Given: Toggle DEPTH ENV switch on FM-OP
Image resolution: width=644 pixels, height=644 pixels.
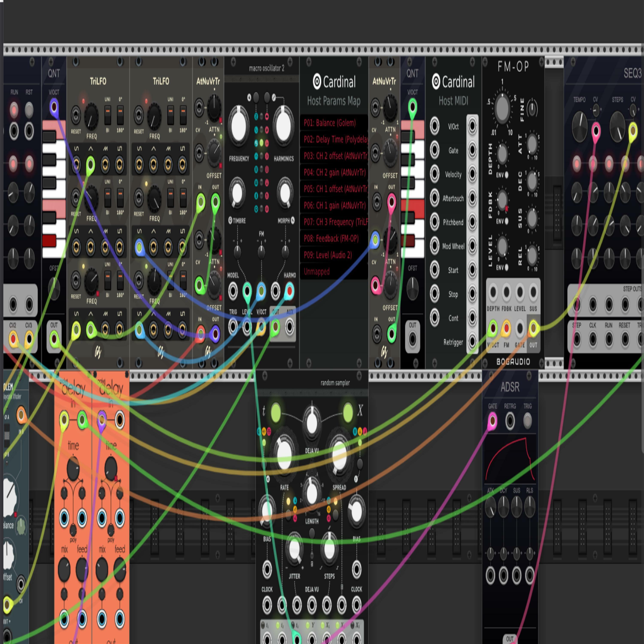Looking at the screenshot, I should coord(506,175).
